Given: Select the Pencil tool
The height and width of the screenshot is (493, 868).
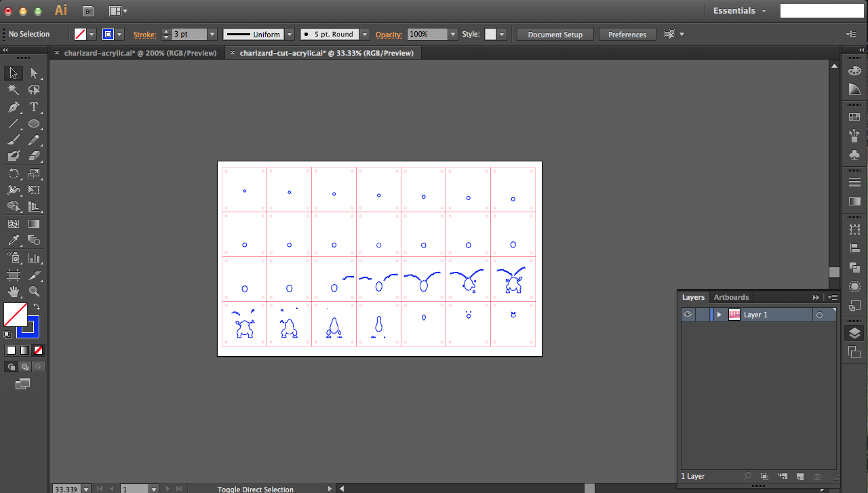Looking at the screenshot, I should point(34,140).
